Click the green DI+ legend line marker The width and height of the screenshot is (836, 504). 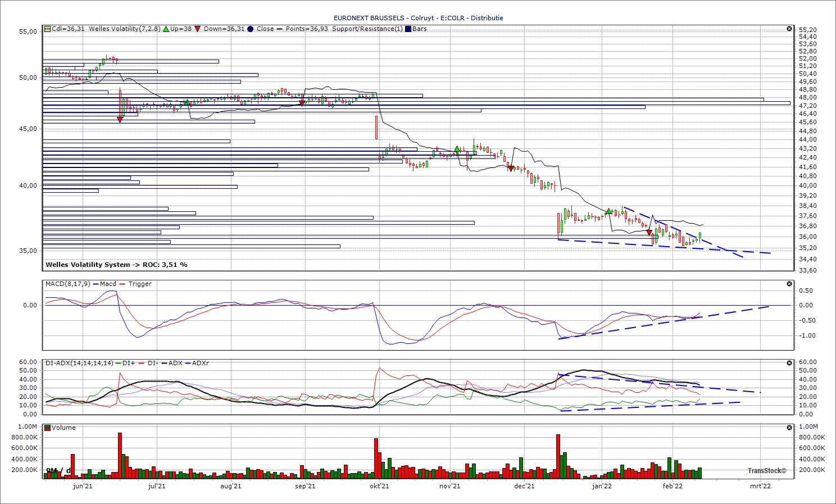(119, 363)
